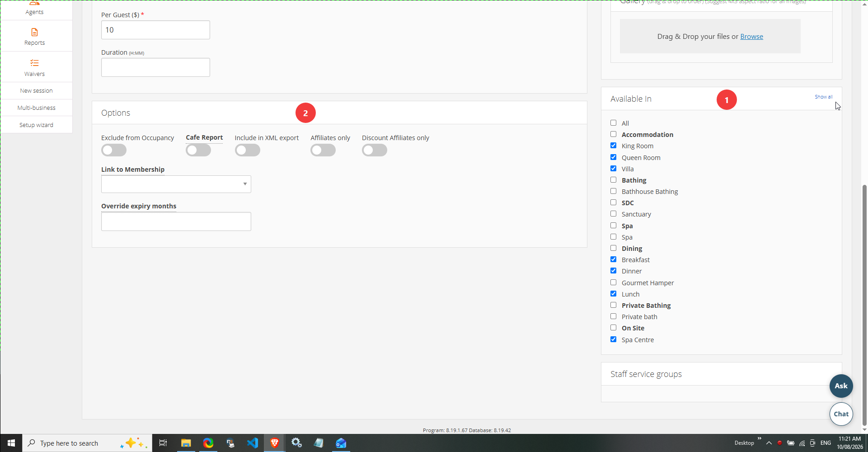Click Show all in Available In
This screenshot has height=452, width=868.
[x=823, y=97]
